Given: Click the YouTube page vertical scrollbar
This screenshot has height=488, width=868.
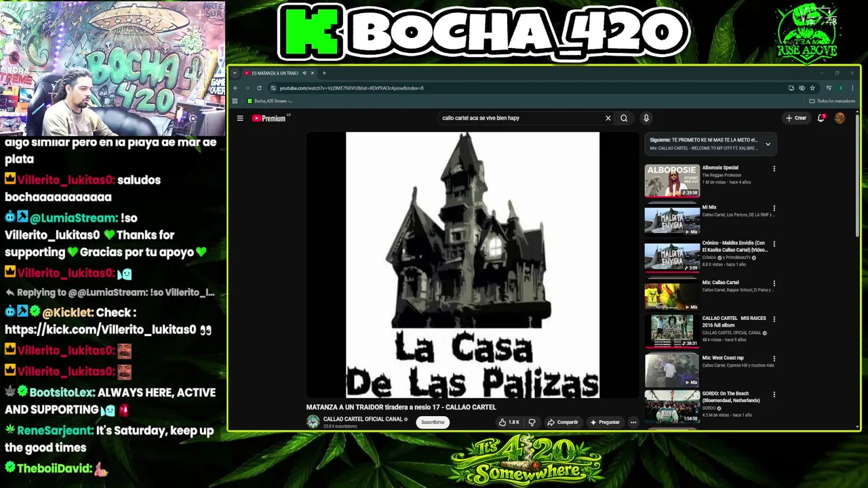Looking at the screenshot, I should pos(857,176).
